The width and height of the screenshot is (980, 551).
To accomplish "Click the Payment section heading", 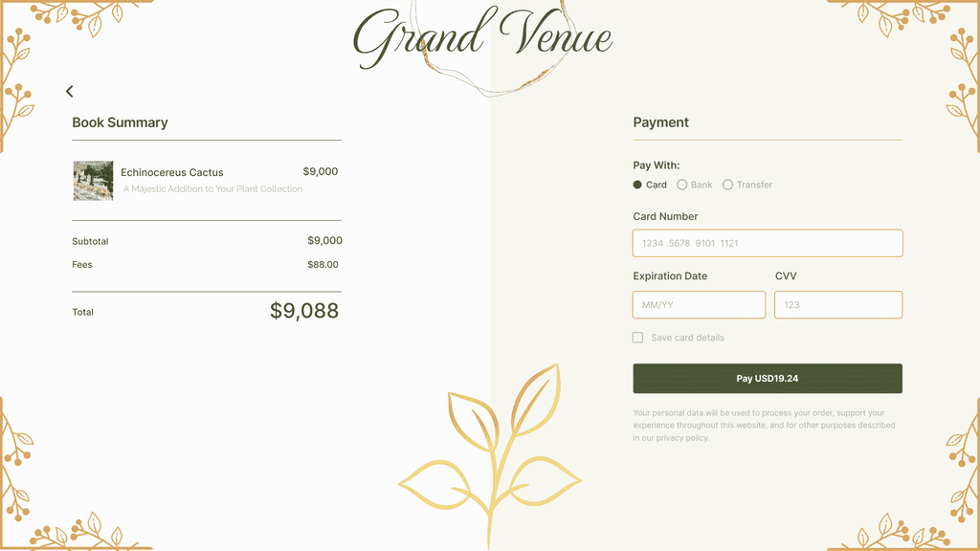I will 661,122.
